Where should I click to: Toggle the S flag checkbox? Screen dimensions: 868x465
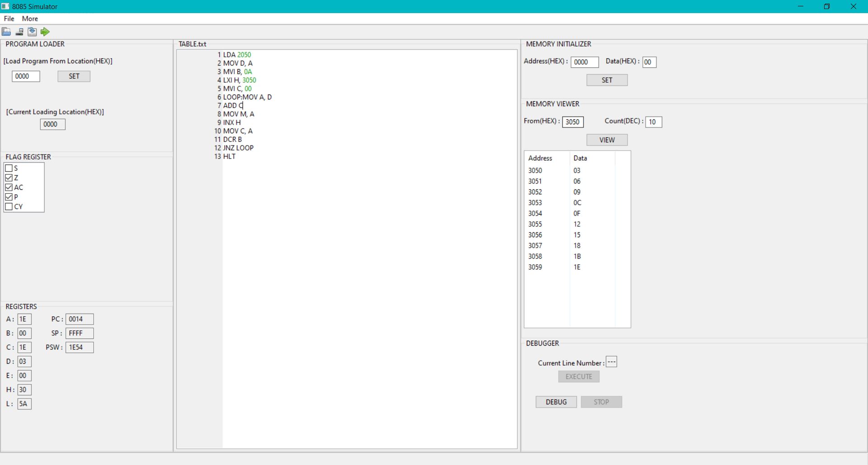click(9, 168)
